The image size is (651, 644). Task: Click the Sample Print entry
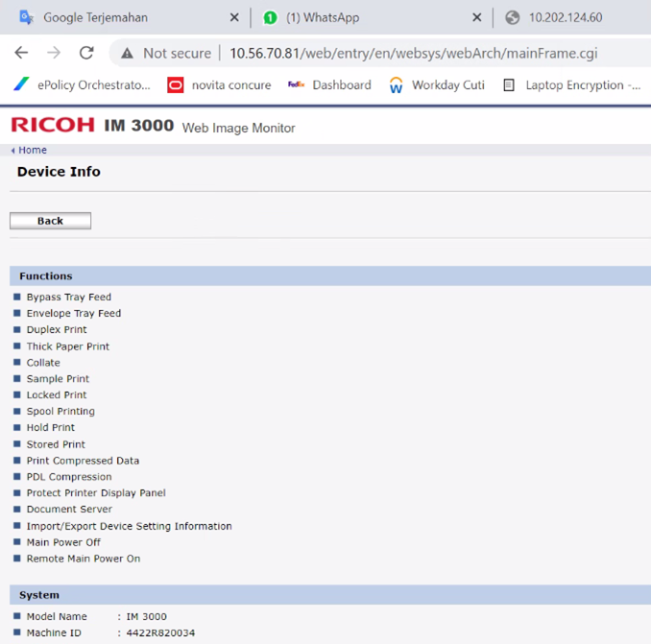pos(59,379)
